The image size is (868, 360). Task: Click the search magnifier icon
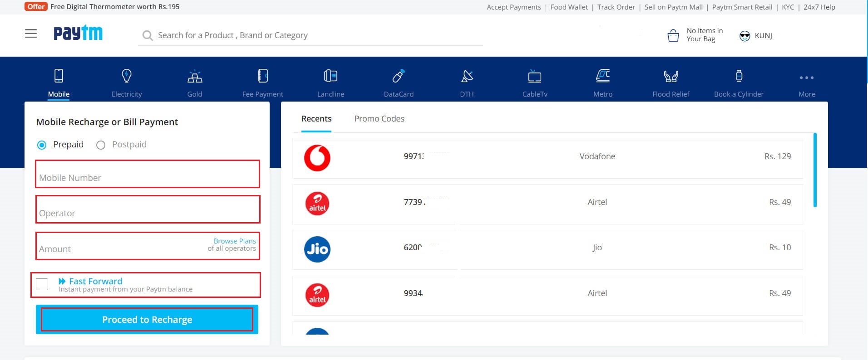[148, 35]
